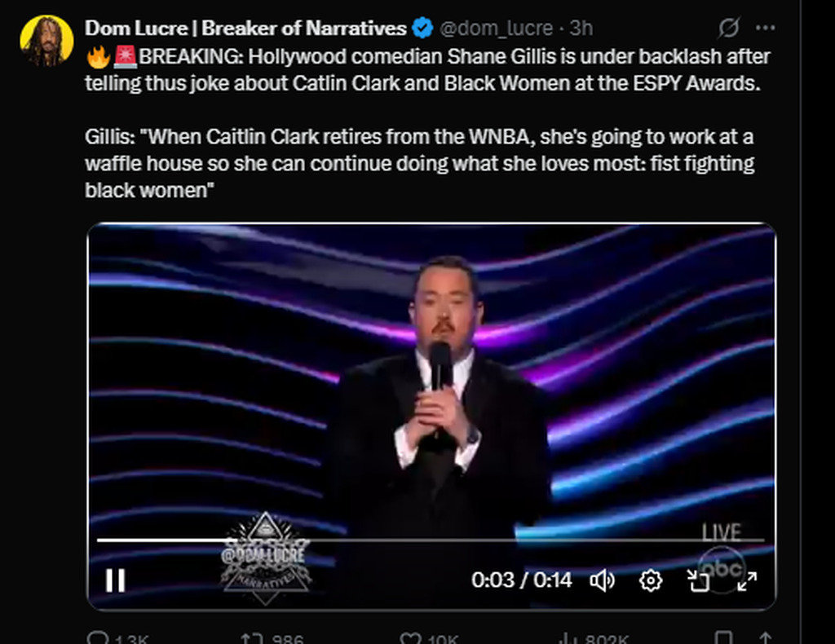Click the blue verified badge
The height and width of the screenshot is (644, 835).
click(x=423, y=29)
